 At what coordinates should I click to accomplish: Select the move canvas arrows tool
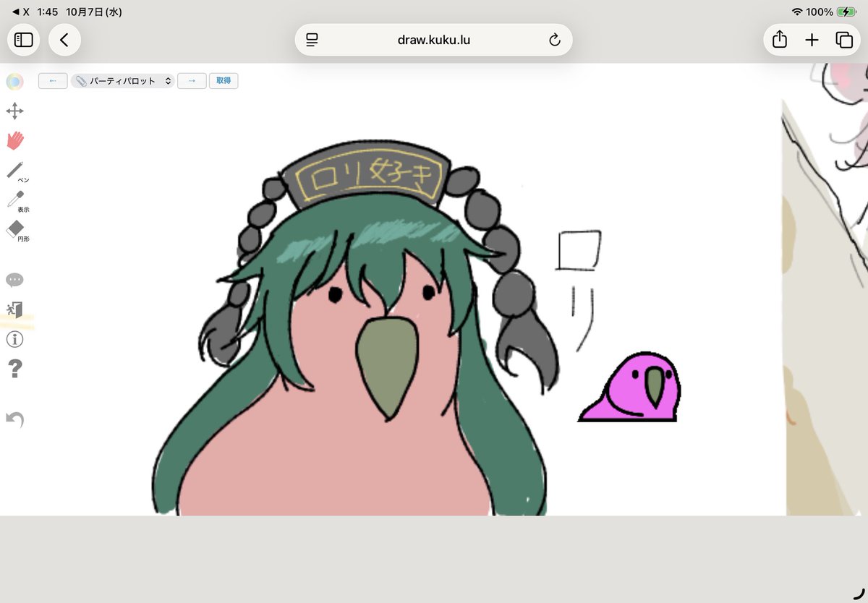coord(14,111)
